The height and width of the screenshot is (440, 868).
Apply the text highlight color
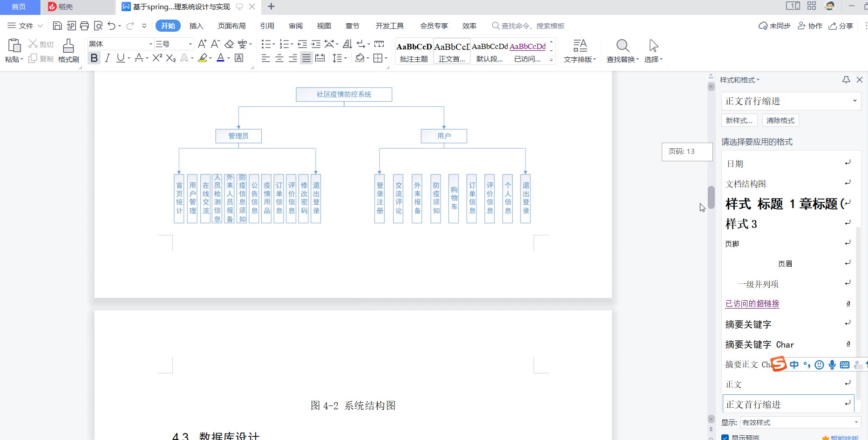click(x=203, y=58)
